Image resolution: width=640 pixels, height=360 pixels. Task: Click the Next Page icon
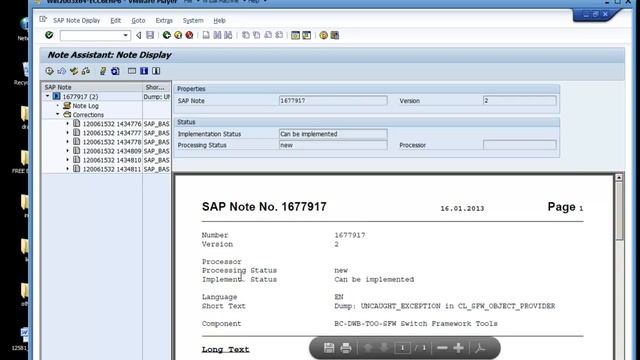pos(268,35)
